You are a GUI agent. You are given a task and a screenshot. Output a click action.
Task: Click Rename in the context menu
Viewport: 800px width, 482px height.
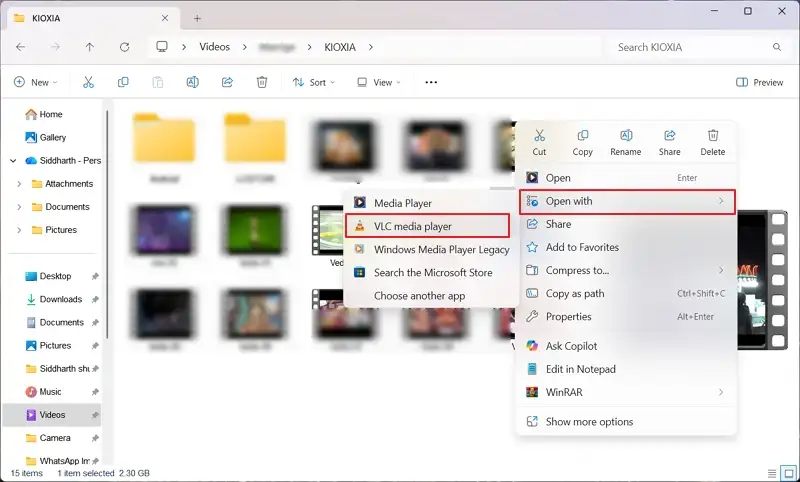(x=626, y=143)
